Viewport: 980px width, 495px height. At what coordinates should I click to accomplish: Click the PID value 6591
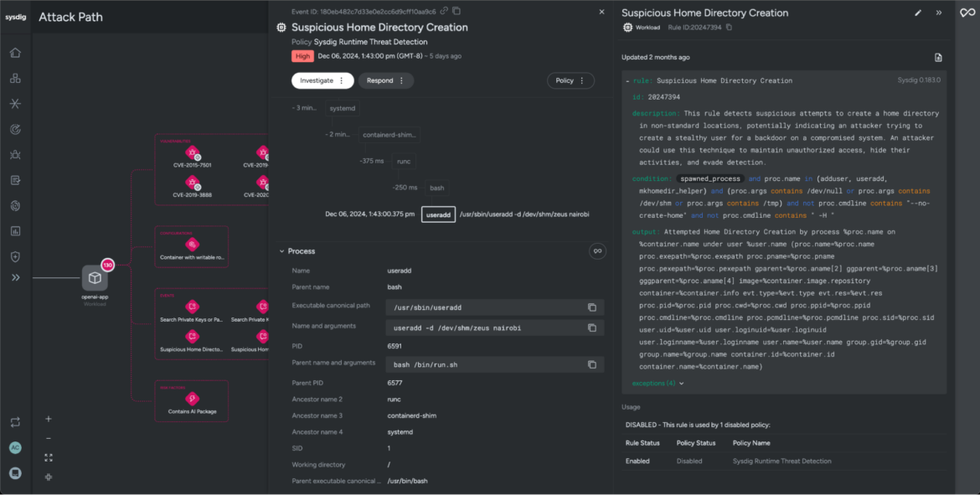click(x=395, y=346)
